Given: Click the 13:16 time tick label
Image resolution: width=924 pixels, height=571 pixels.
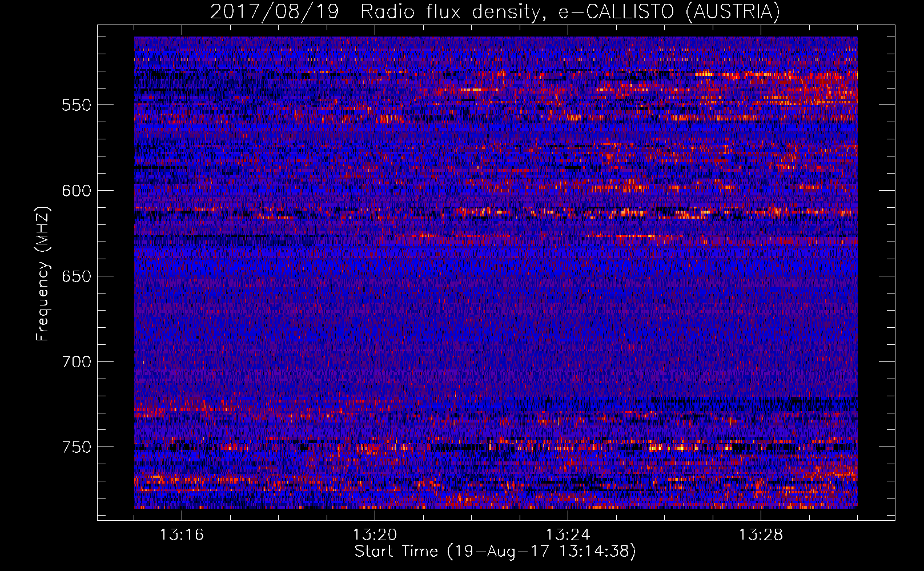Looking at the screenshot, I should pyautogui.click(x=182, y=535).
